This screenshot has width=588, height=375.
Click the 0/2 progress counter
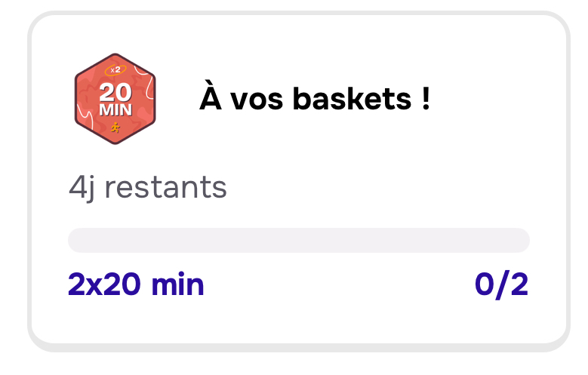(501, 285)
